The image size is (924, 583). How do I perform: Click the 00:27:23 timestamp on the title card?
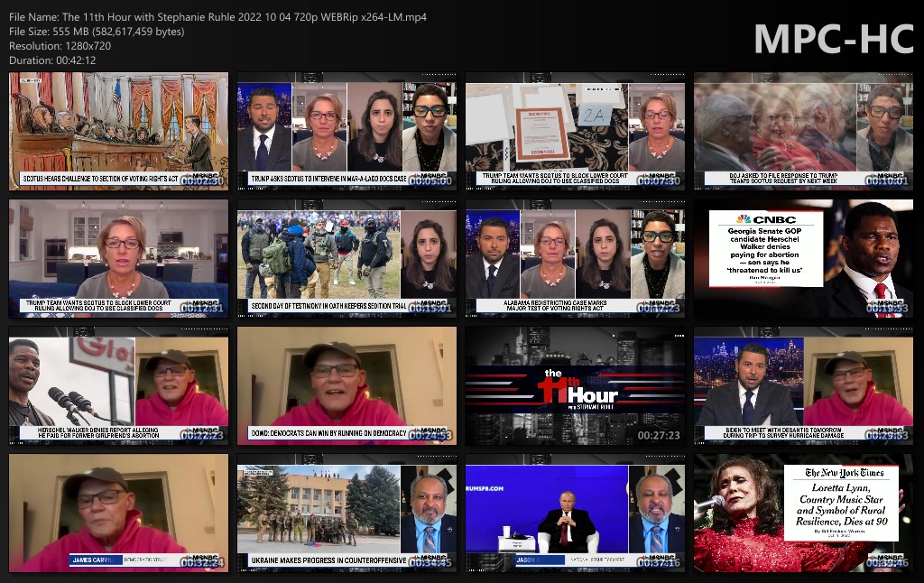tap(658, 436)
